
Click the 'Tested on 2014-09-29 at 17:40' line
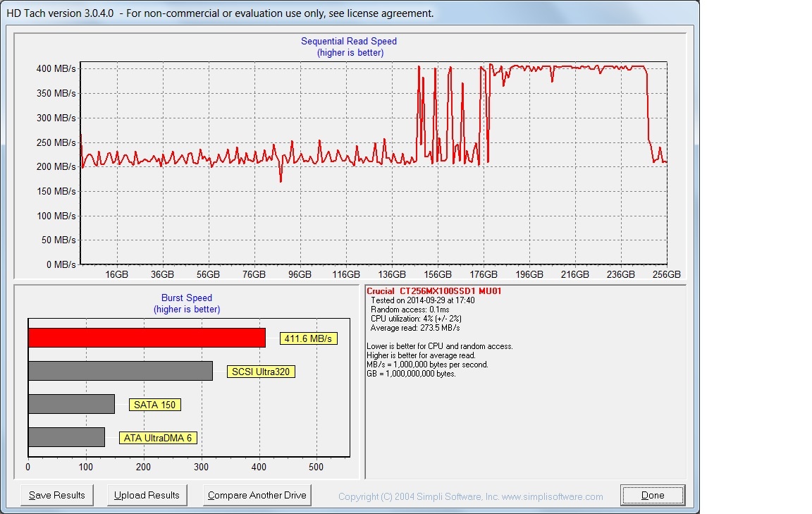click(423, 300)
